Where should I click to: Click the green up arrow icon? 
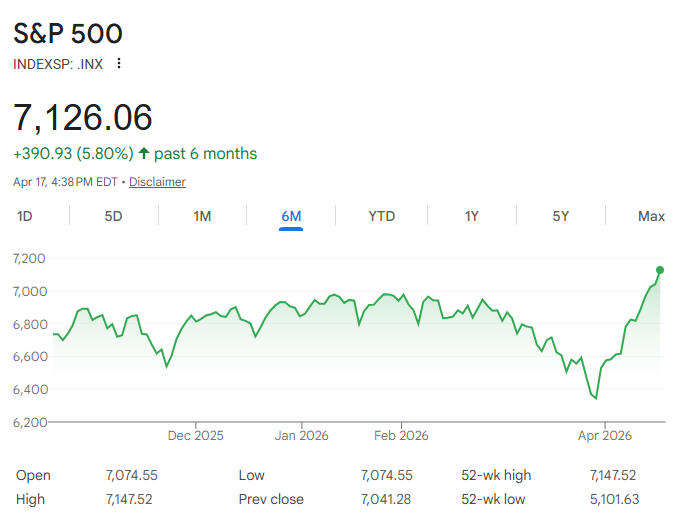144,154
